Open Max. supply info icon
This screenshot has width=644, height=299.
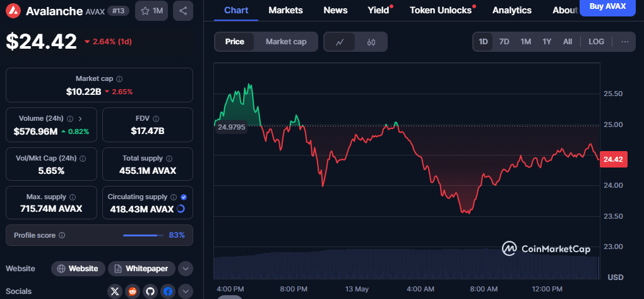coord(72,197)
